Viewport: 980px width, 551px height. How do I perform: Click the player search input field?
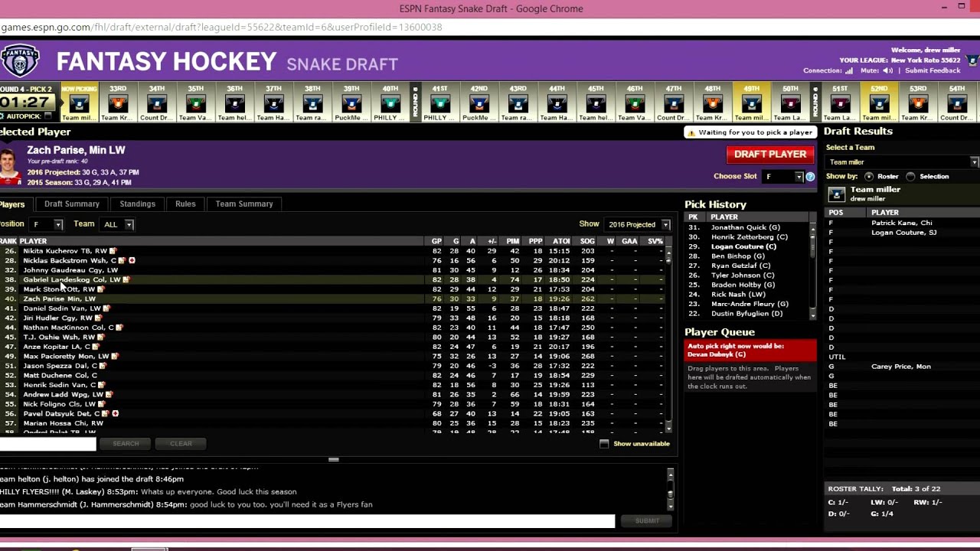click(x=47, y=444)
